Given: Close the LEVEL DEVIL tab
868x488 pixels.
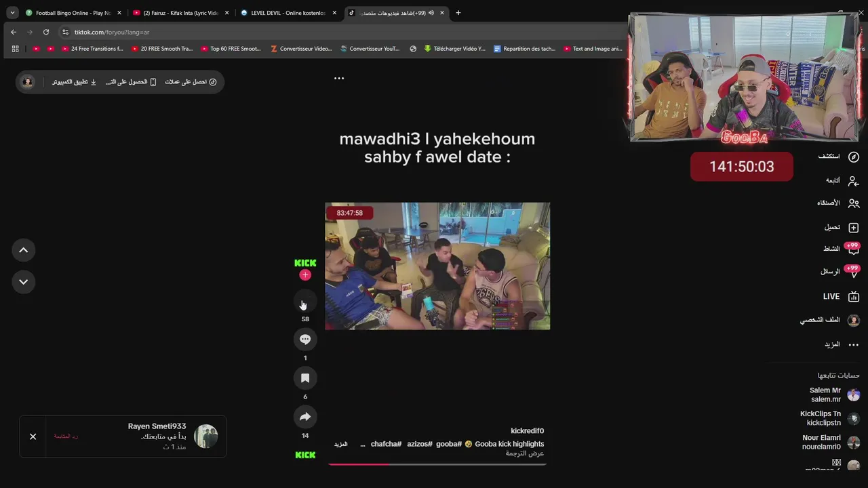Looking at the screenshot, I should (334, 13).
